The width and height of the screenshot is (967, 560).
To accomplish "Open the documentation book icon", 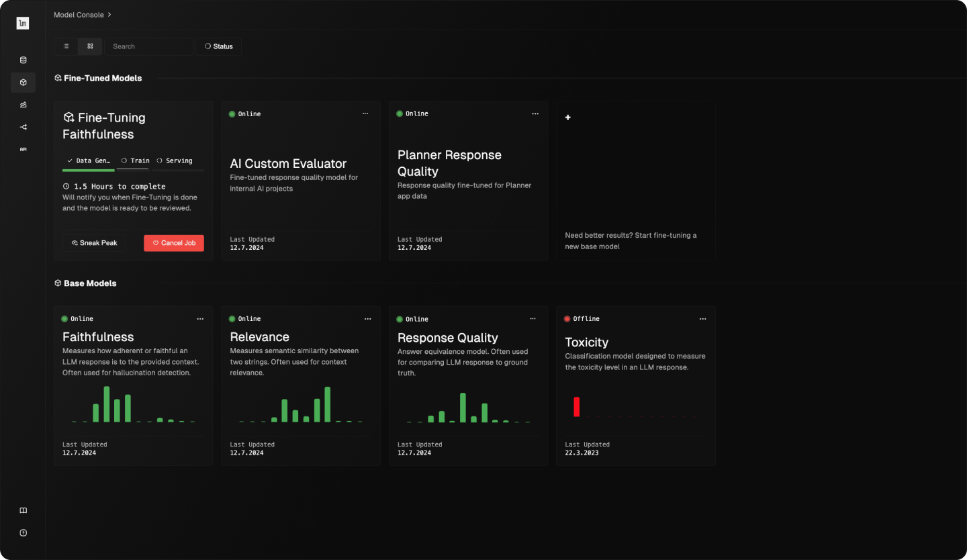I will pos(23,510).
